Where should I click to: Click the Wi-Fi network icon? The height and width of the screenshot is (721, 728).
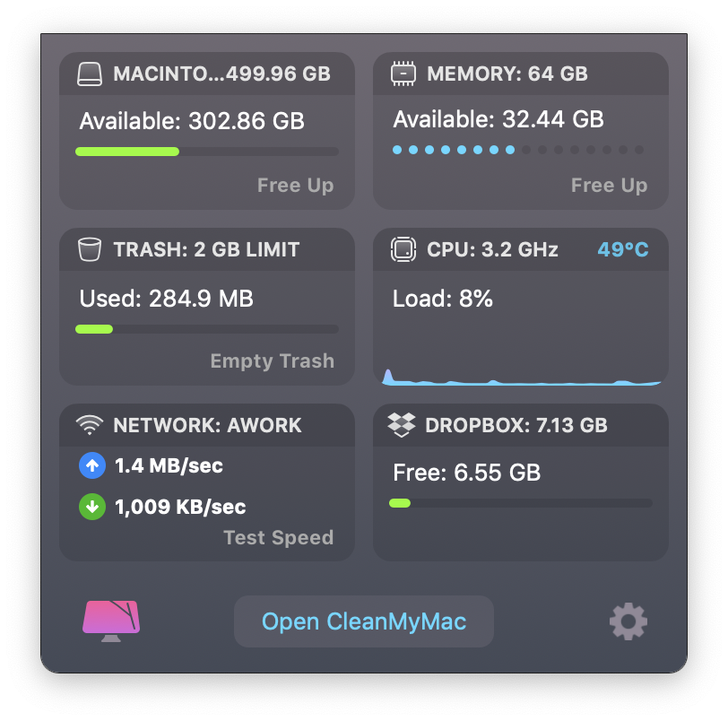pyautogui.click(x=90, y=425)
